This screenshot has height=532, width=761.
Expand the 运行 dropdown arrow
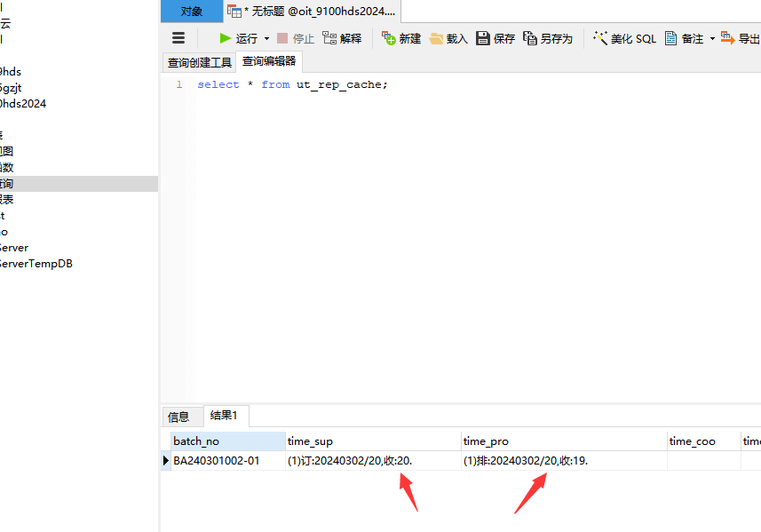coord(266,39)
